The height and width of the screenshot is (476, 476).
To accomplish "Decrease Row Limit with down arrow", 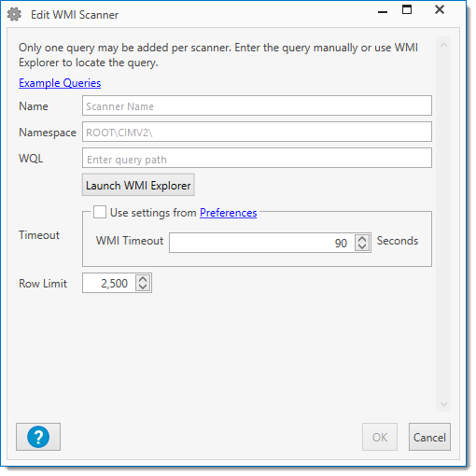I will [x=143, y=287].
